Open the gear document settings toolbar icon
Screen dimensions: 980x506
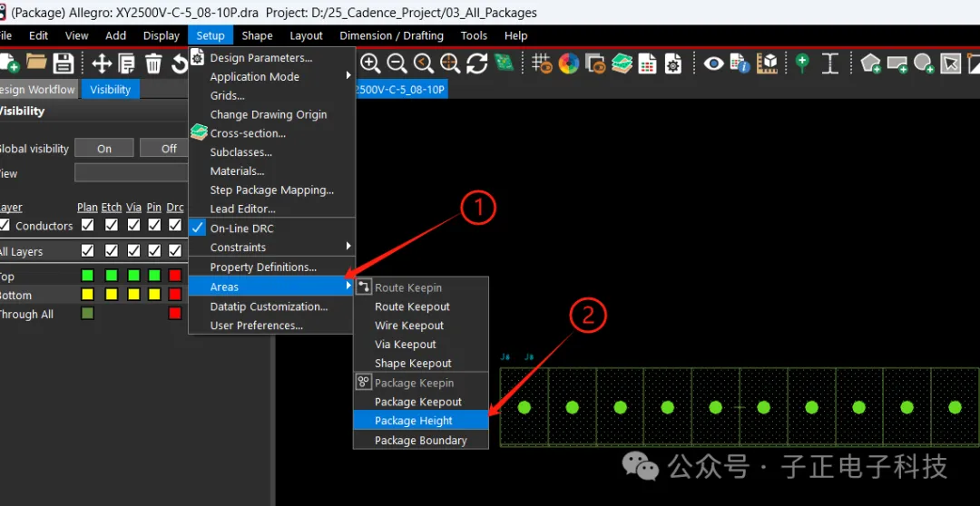(673, 63)
